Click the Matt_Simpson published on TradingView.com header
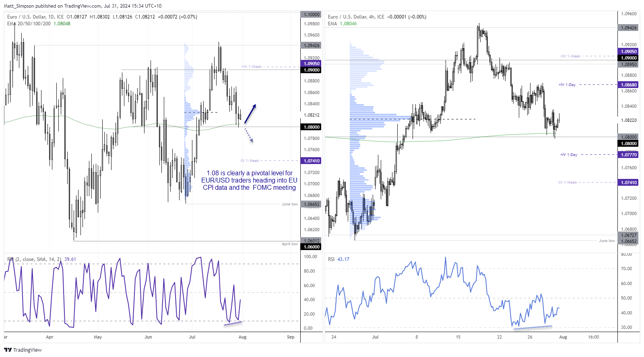Image resolution: width=644 pixels, height=357 pixels. pyautogui.click(x=83, y=6)
